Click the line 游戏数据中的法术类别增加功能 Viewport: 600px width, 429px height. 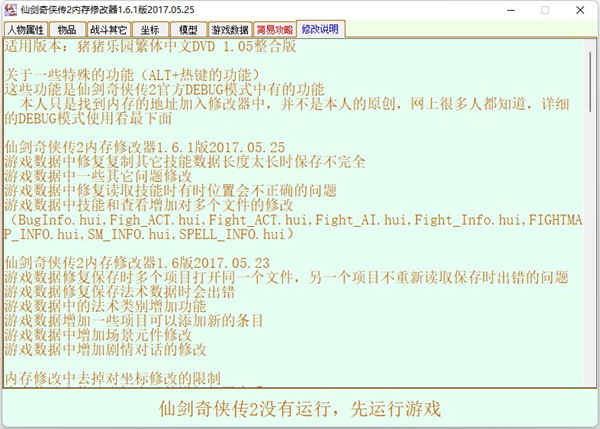(x=105, y=306)
